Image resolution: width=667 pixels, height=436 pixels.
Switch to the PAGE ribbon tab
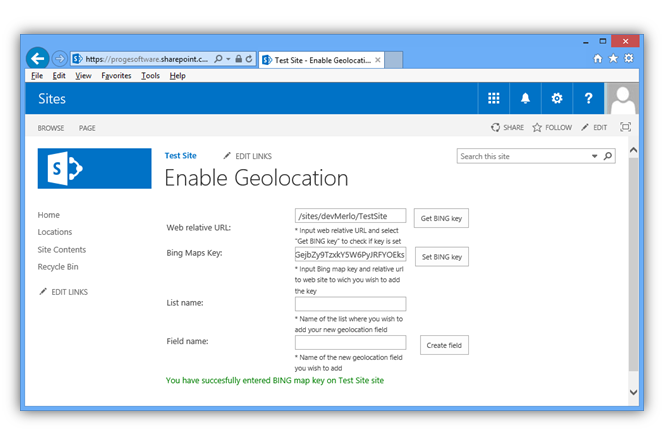(x=87, y=128)
